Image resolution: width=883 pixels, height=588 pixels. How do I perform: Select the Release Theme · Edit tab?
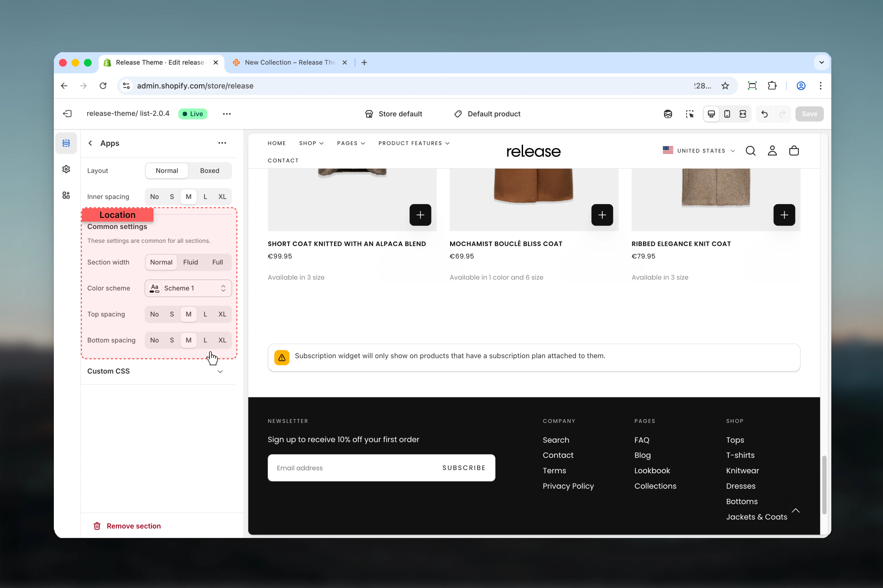[161, 63]
